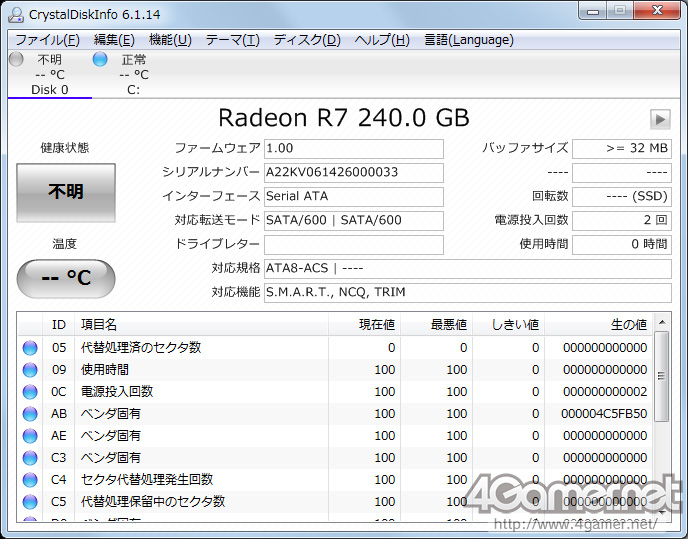Click CrystalDiskInfo title bar app icon

tap(16, 13)
